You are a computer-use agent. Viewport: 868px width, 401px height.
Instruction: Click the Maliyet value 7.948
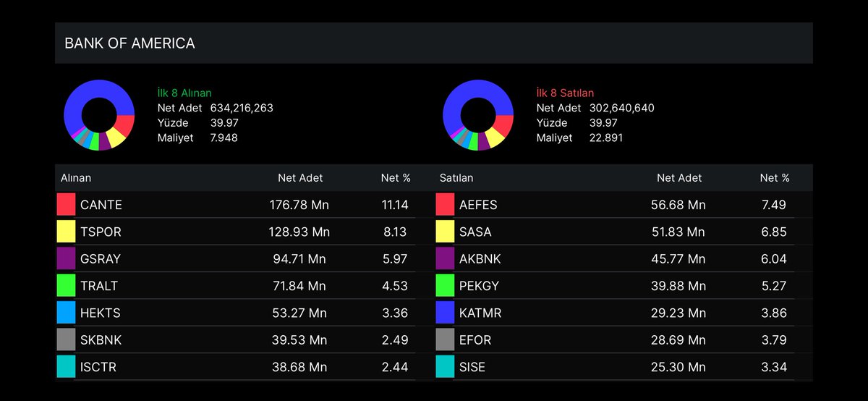(224, 138)
